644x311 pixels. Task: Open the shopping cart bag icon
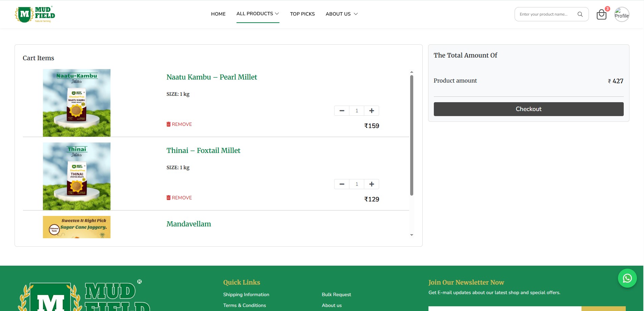601,14
